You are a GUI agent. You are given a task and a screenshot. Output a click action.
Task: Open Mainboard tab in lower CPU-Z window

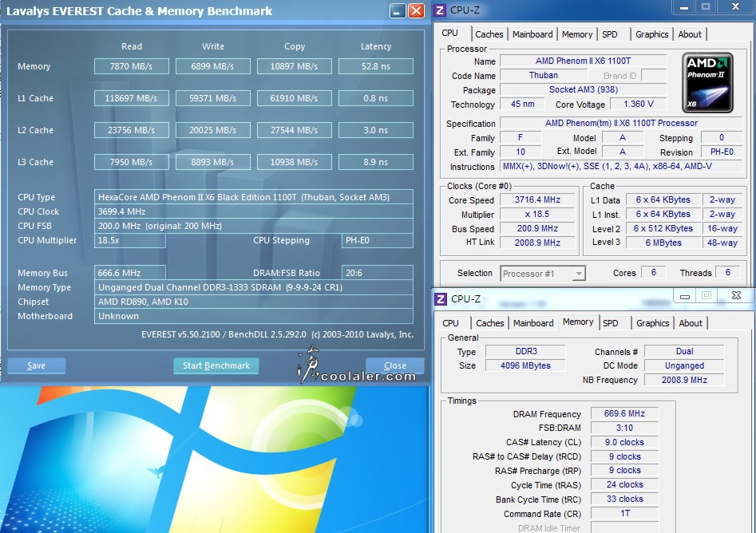(x=533, y=323)
